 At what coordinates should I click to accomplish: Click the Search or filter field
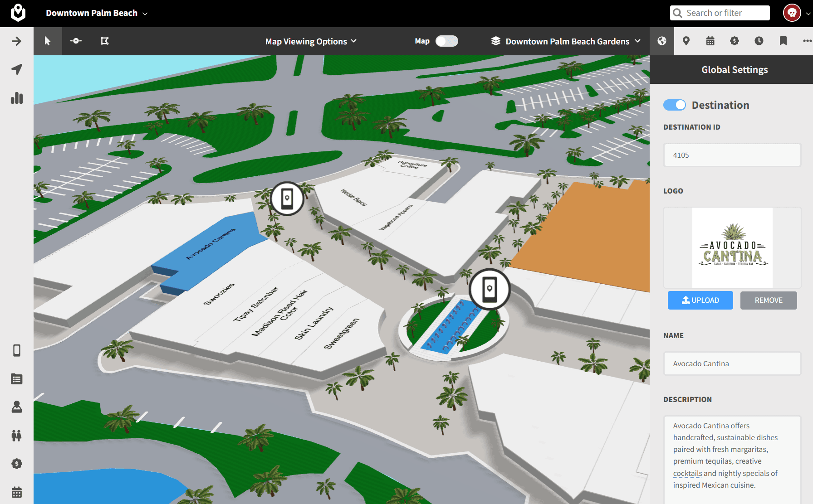pyautogui.click(x=720, y=13)
